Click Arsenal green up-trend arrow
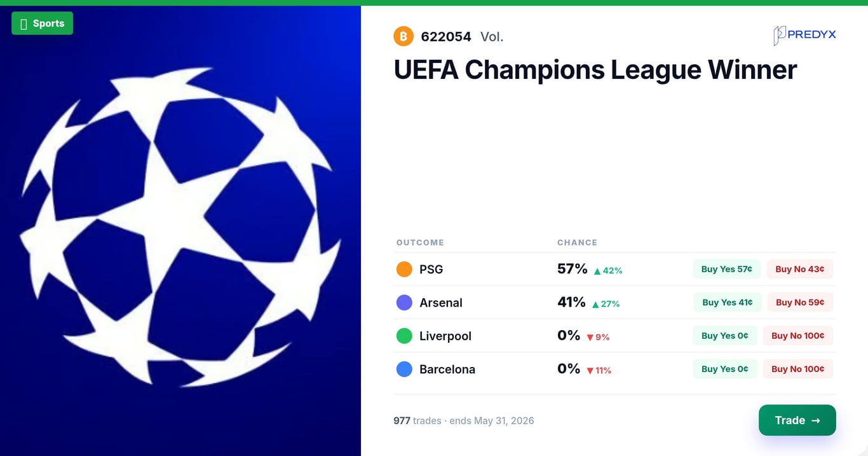This screenshot has height=456, width=868. click(595, 305)
